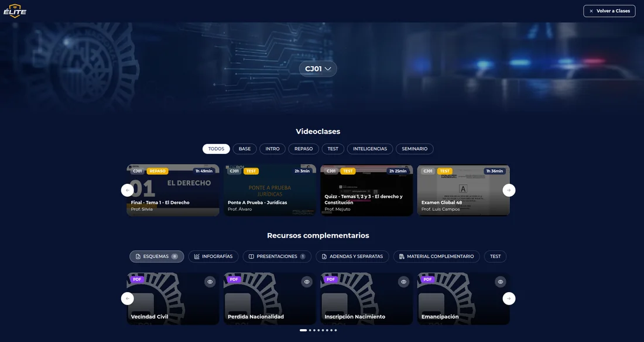Preview Emancipación with the eye icon

click(x=500, y=282)
